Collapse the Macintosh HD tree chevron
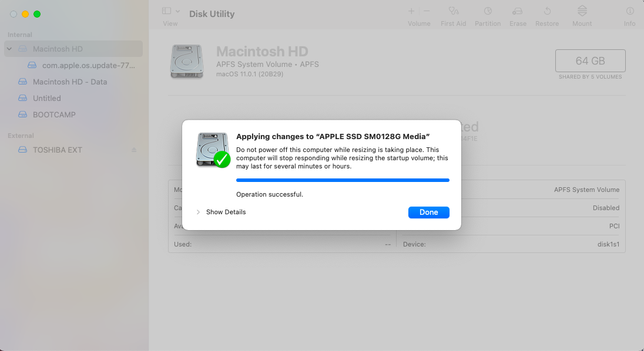This screenshot has width=644, height=351. point(9,49)
